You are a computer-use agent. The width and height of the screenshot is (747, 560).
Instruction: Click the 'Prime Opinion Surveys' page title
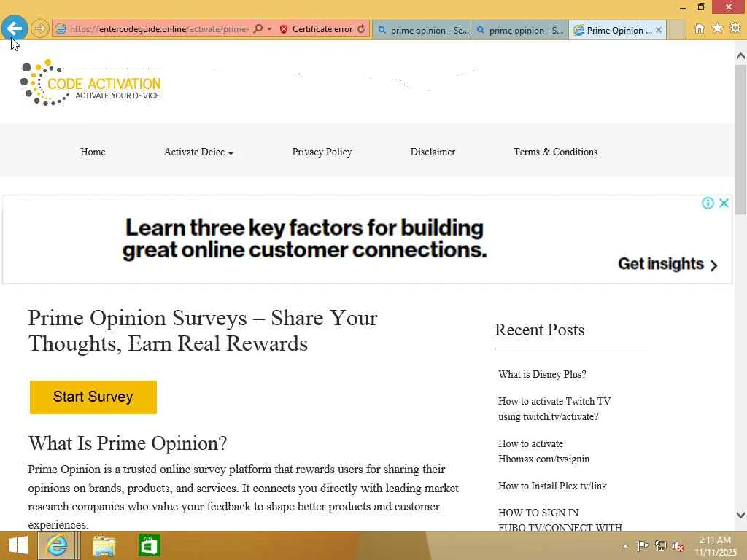point(203,330)
